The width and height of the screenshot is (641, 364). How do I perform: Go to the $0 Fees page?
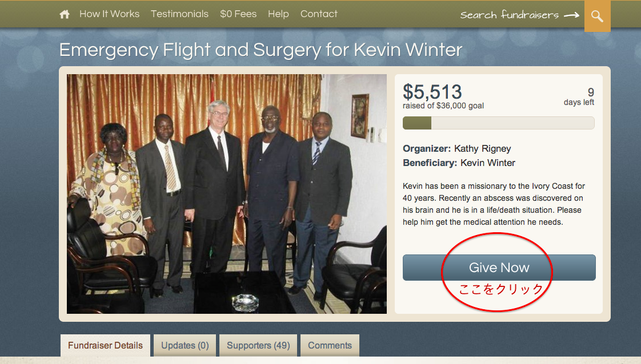(x=238, y=14)
